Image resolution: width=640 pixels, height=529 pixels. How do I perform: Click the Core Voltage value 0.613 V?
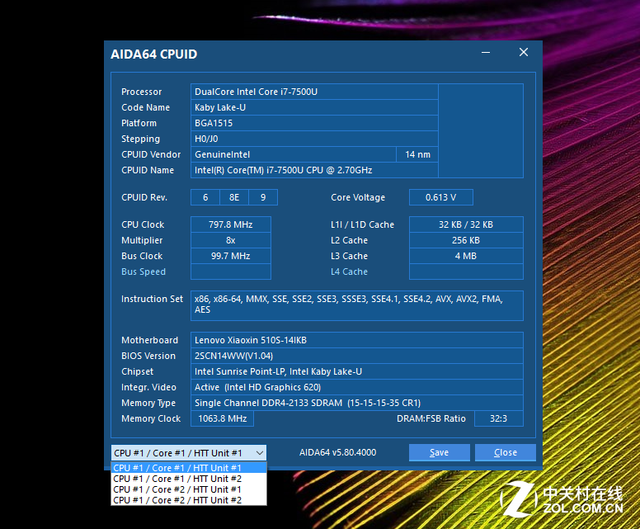441,198
